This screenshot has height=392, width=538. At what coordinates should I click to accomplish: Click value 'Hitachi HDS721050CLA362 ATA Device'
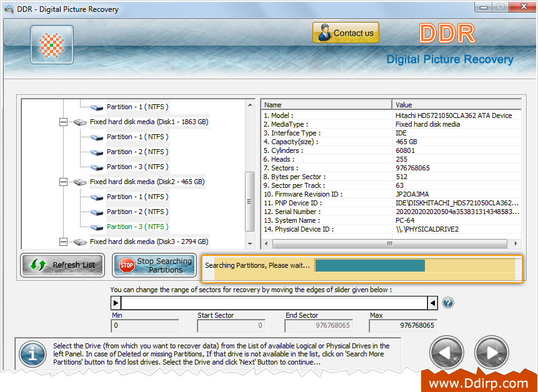coord(454,115)
